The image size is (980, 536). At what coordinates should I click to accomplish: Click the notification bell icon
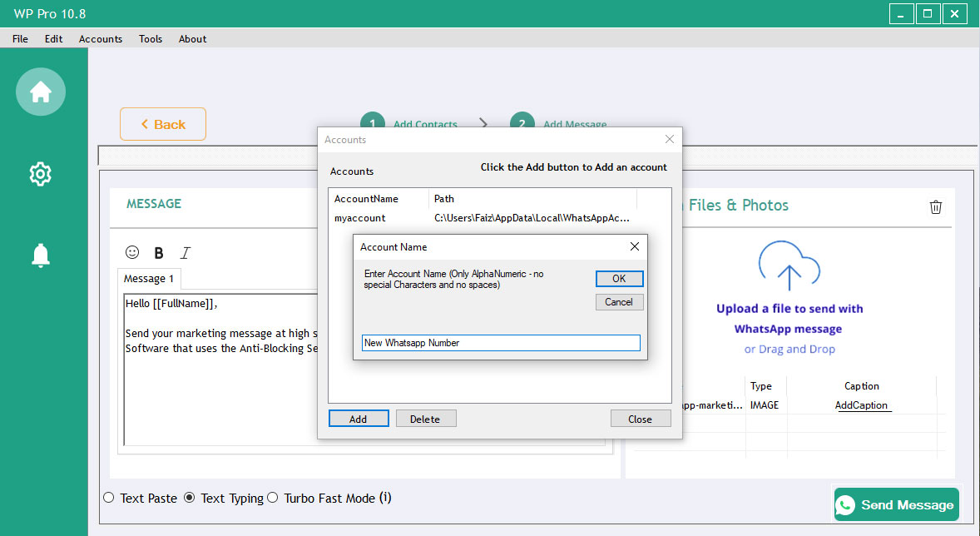pos(41,256)
